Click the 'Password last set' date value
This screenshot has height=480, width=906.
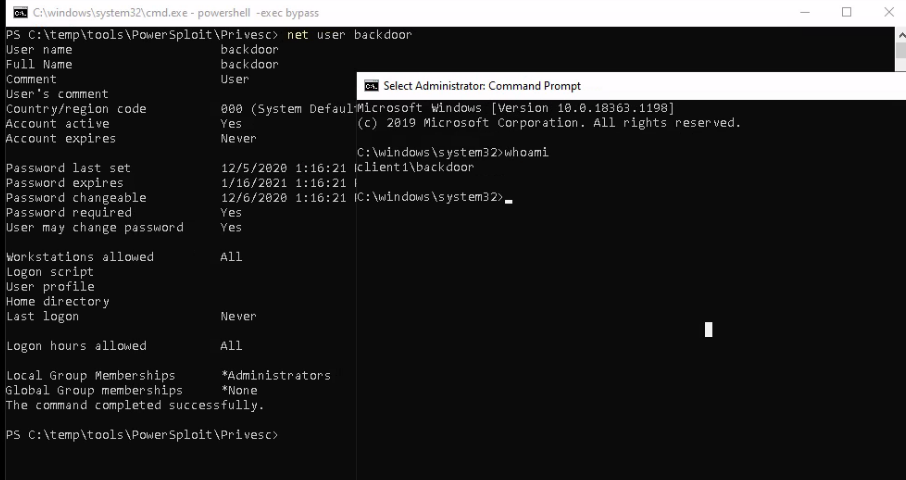pyautogui.click(x=285, y=168)
